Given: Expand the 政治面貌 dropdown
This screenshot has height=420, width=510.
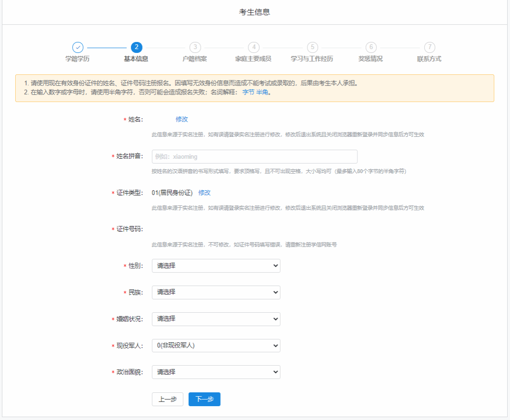Looking at the screenshot, I should (216, 372).
